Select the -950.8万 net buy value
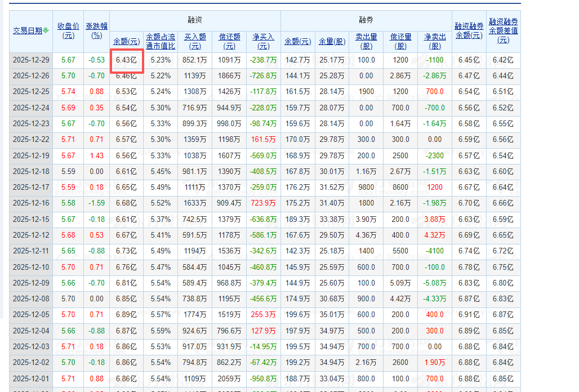The height and width of the screenshot is (392, 579). click(x=263, y=379)
